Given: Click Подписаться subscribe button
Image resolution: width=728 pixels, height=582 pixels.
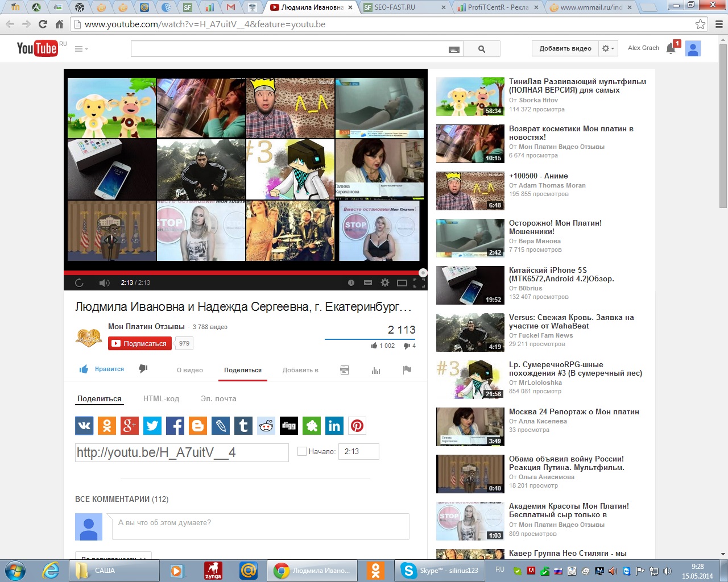Looking at the screenshot, I should click(140, 343).
